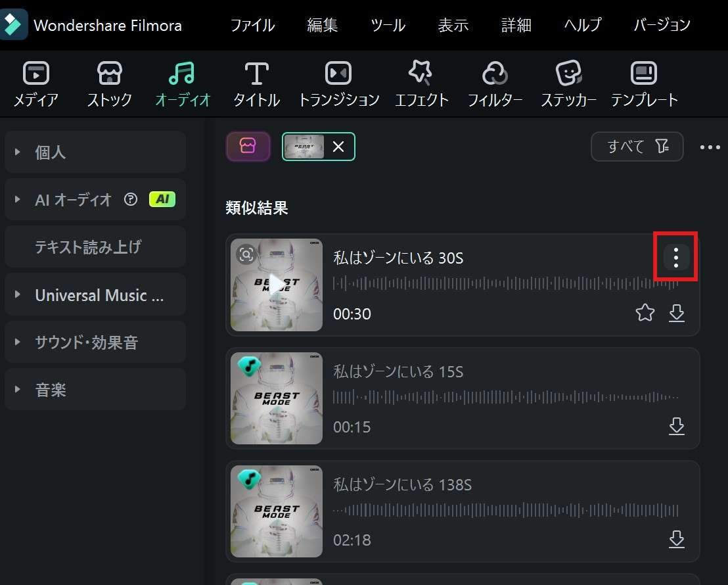Viewport: 728px width, 585px height.
Task: Open vertical dots menu for 30S track
Action: (676, 258)
